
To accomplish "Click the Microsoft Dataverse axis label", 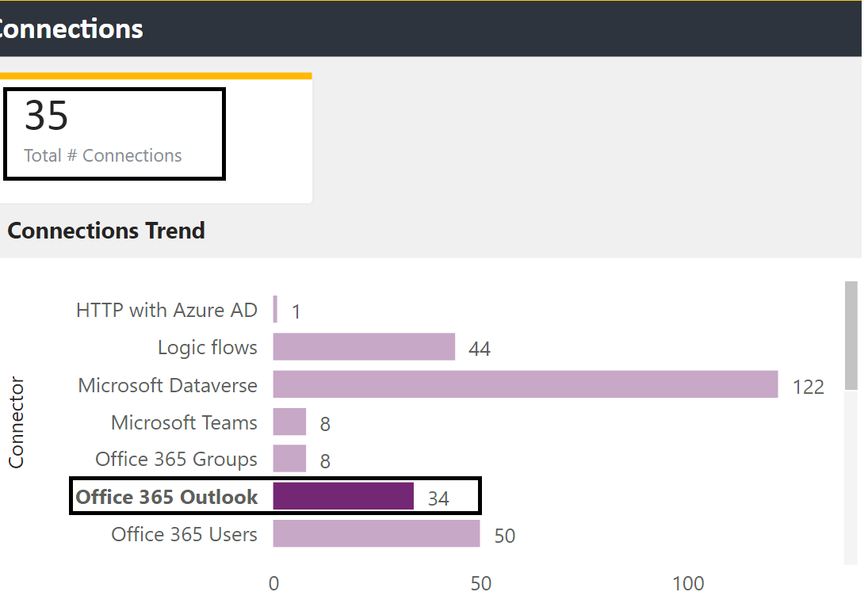I will tap(167, 385).
